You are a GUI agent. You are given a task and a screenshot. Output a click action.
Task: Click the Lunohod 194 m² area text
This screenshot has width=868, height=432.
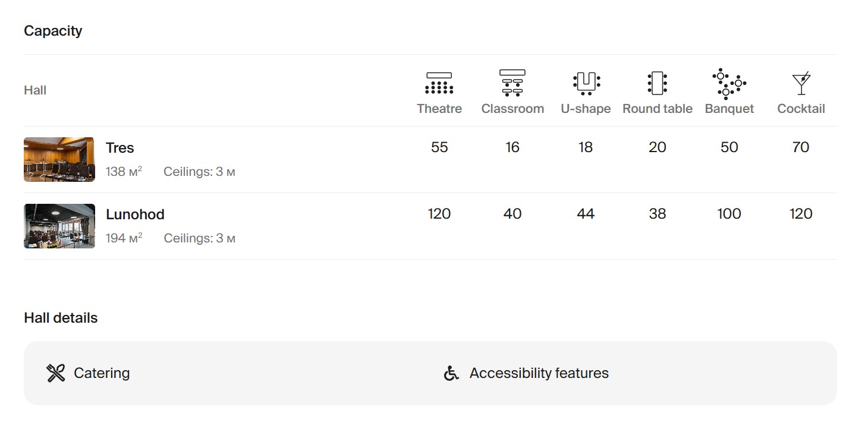pyautogui.click(x=124, y=238)
